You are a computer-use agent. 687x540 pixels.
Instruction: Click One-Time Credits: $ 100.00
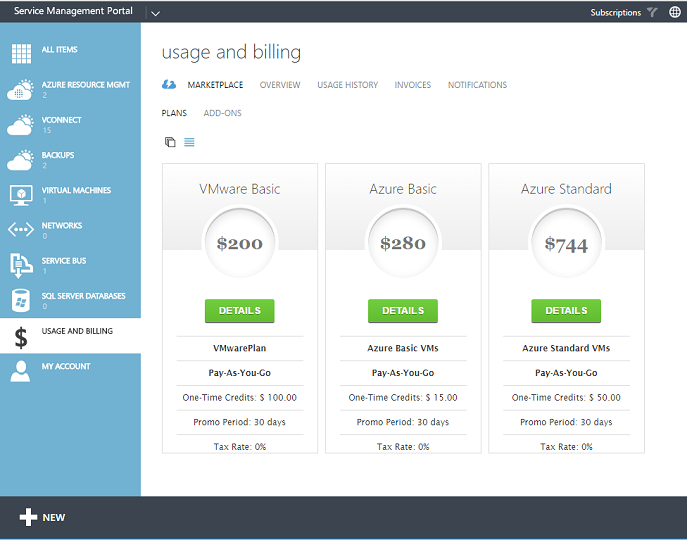[x=240, y=398]
